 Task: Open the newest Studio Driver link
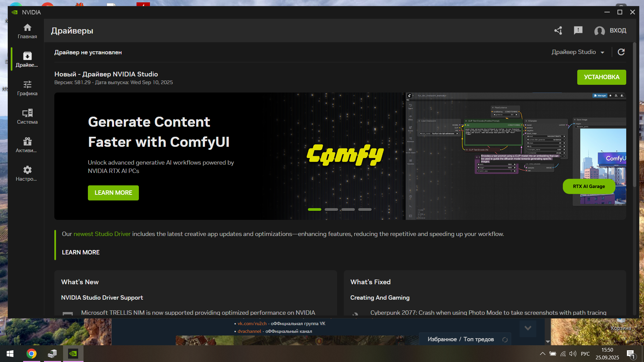102,234
